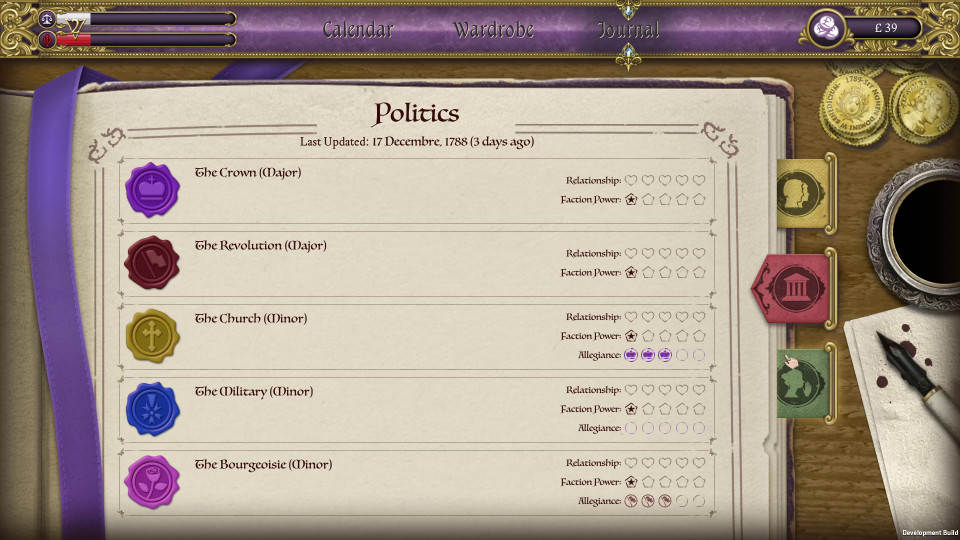Click first Faction Power star for Military

coord(631,409)
